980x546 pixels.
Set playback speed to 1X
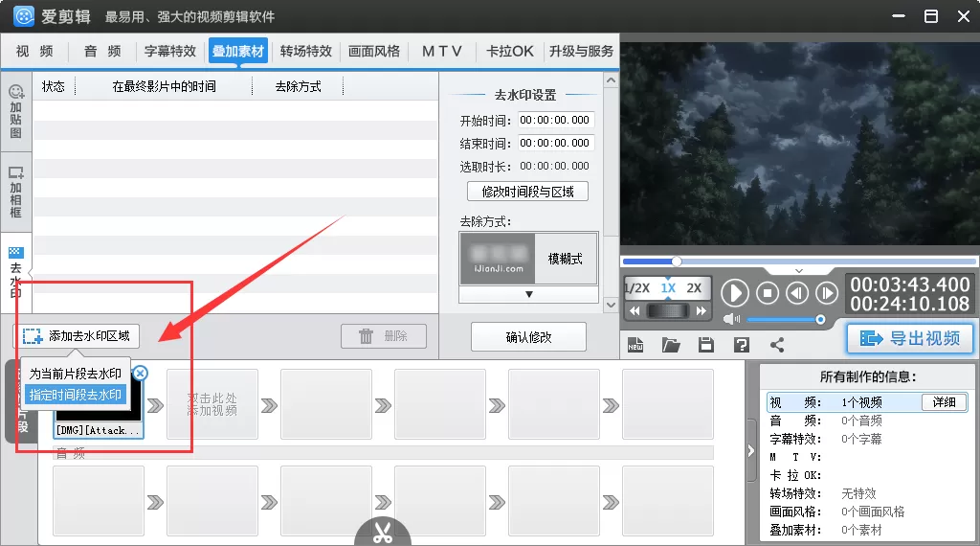[668, 287]
